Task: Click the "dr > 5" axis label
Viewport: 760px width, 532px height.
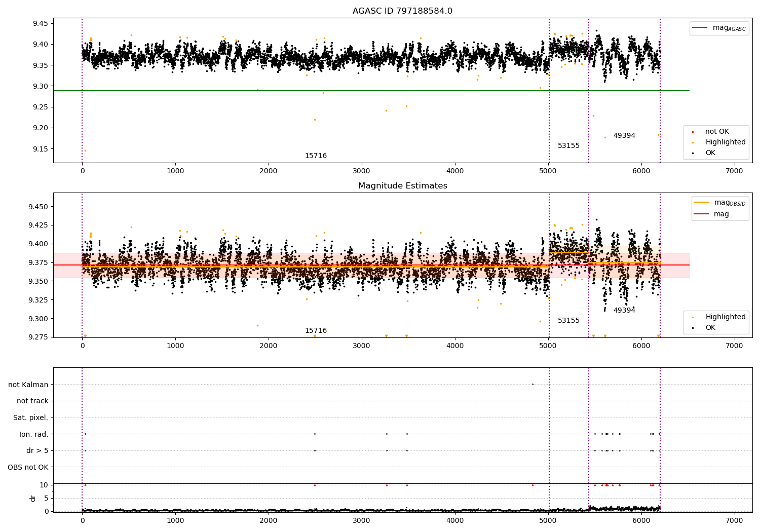Action: point(37,450)
